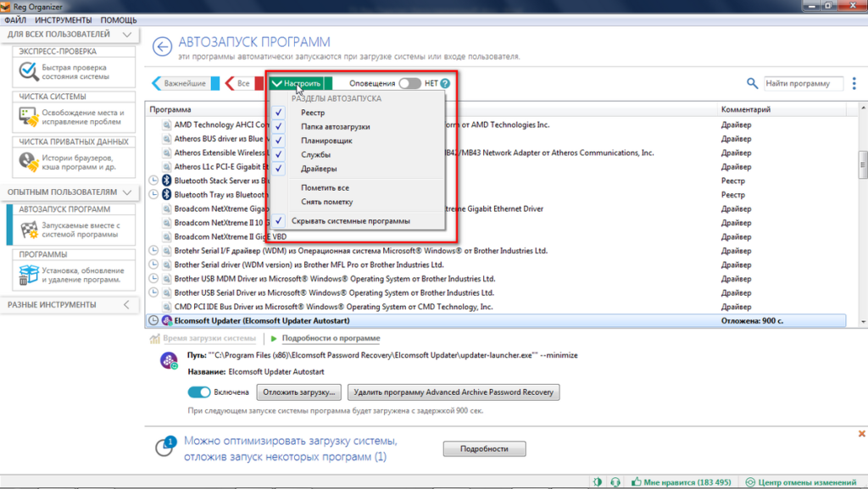This screenshot has width=868, height=489.
Task: Toggle the Оповещения switch
Action: pos(409,84)
